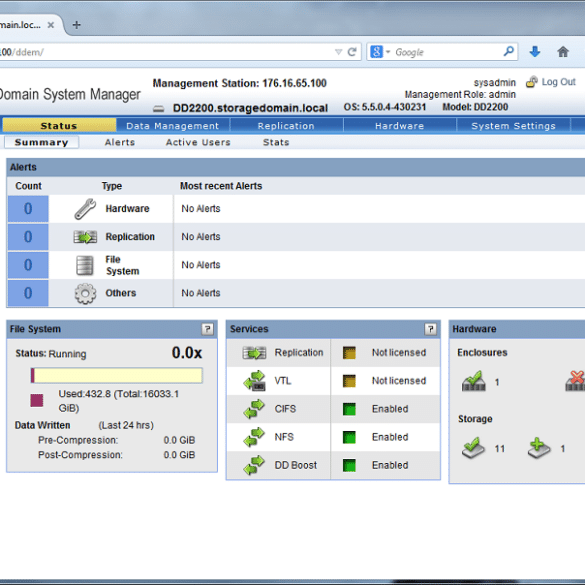Select the Alerts sub-tab

pyautogui.click(x=120, y=142)
